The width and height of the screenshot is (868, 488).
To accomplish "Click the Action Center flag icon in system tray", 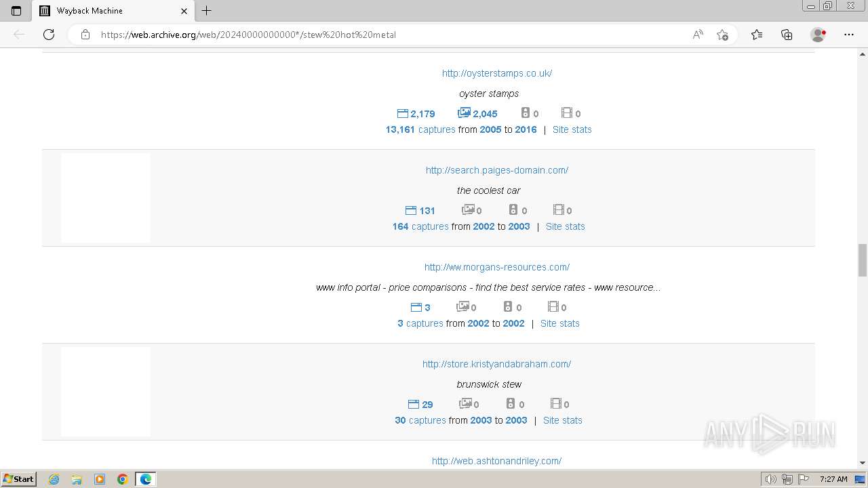I will pos(804,479).
